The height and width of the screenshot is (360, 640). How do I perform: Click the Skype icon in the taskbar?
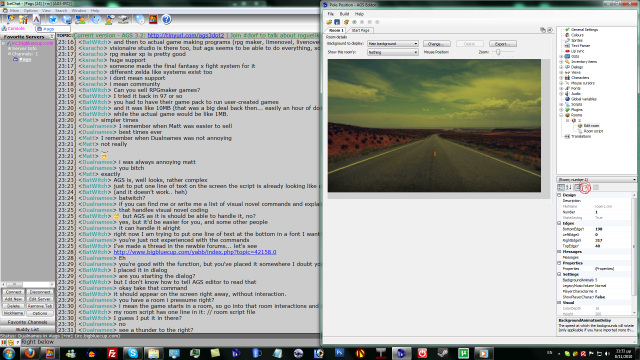133,353
